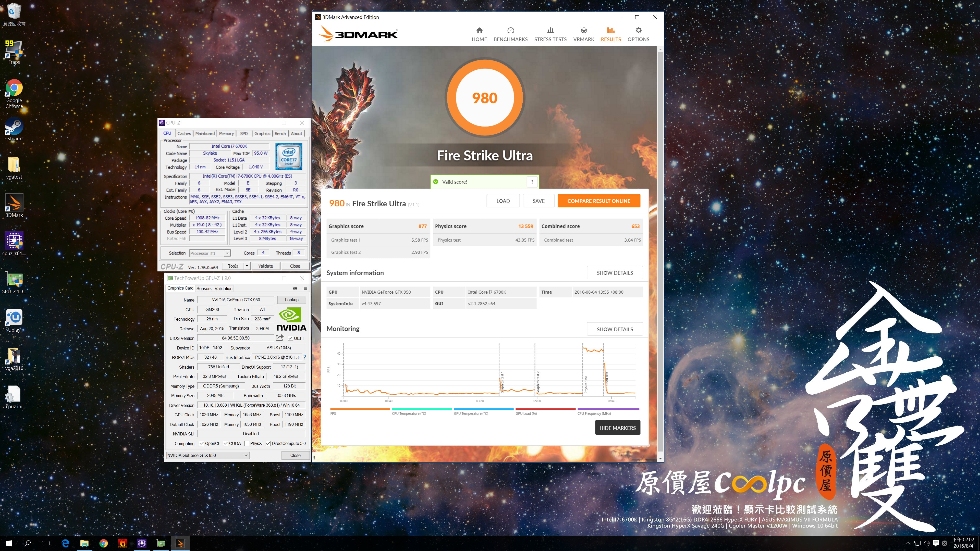Switch to the Bench tab in CPU-Z
Screen dimensions: 980x551
click(280, 133)
